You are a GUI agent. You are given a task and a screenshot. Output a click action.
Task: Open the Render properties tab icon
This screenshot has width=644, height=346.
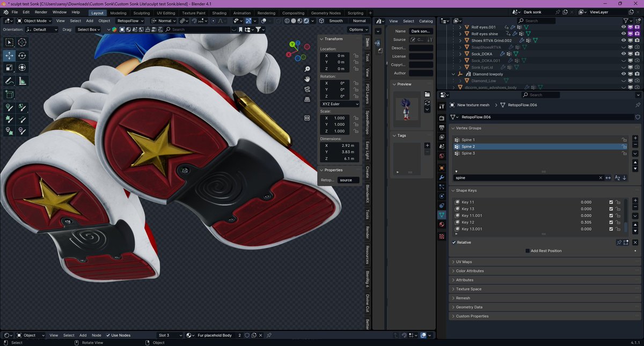[442, 118]
